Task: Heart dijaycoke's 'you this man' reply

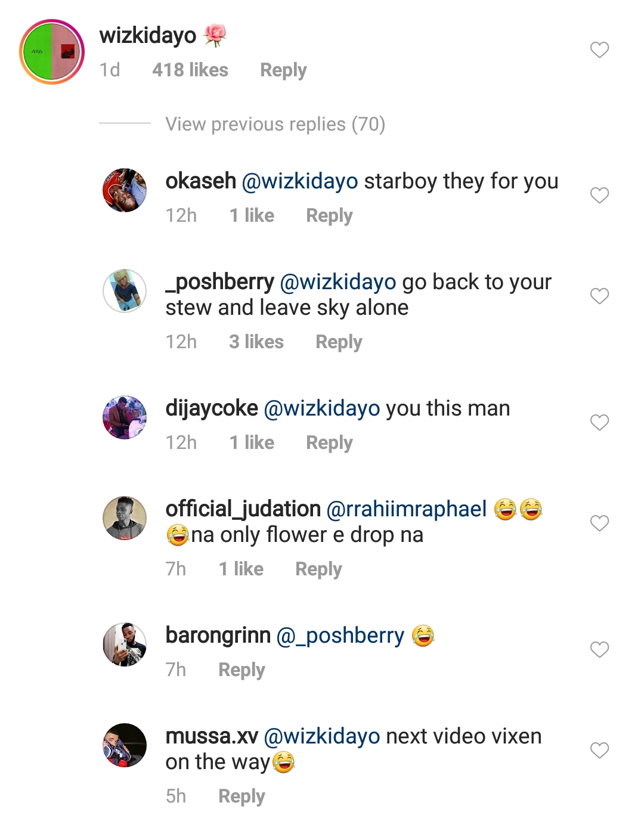Action: pos(599,422)
